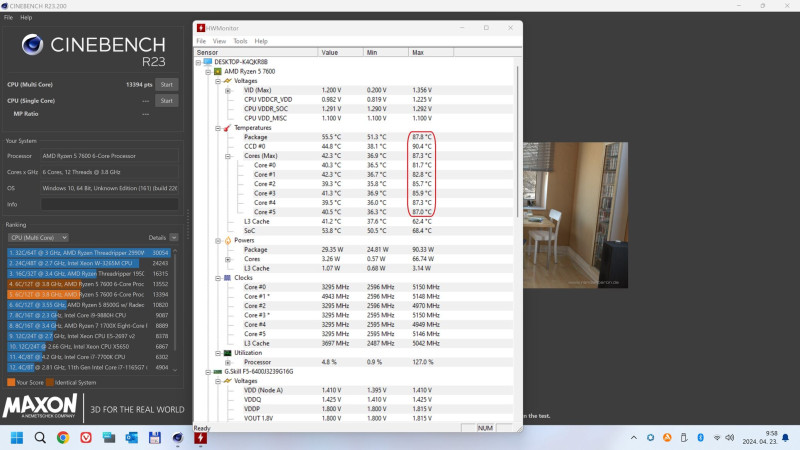Expand the VID (Max) entry
The image size is (800, 450).
228,90
